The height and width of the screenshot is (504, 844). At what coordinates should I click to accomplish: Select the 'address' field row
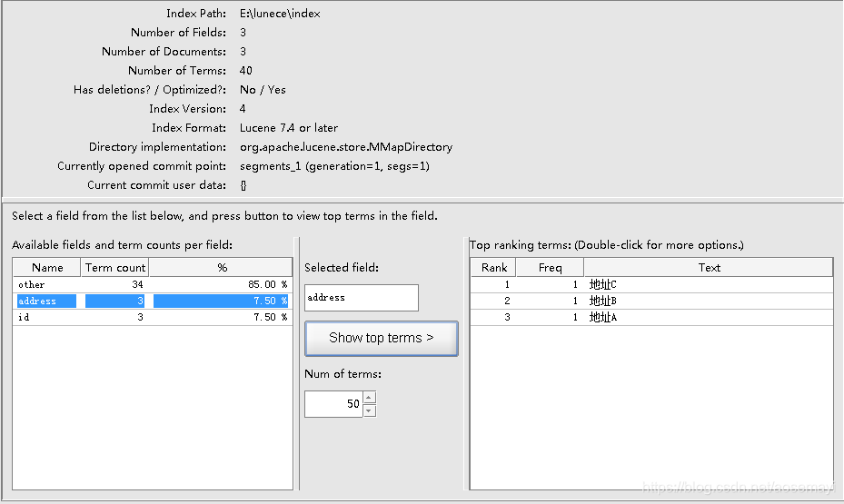(x=153, y=301)
